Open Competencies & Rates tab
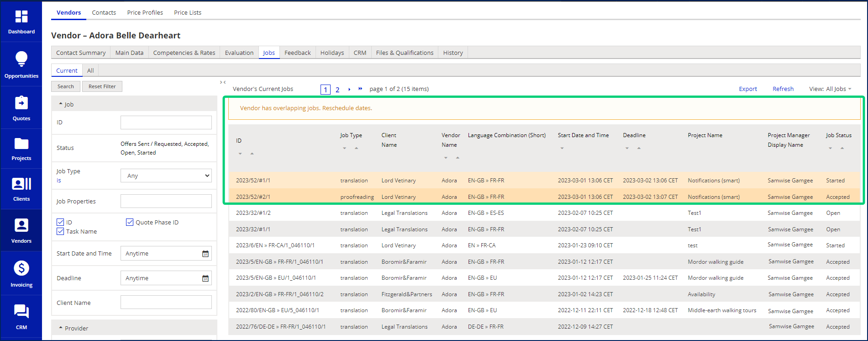 [x=184, y=53]
